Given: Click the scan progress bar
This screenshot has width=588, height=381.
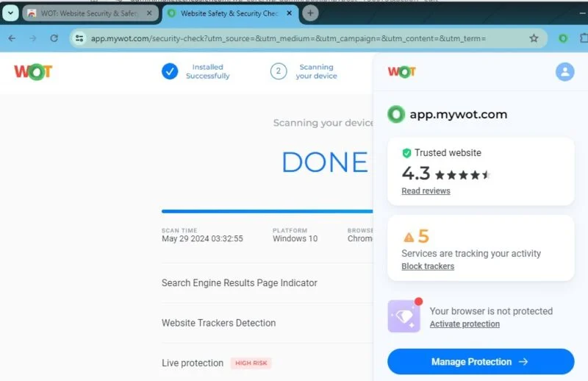Looking at the screenshot, I should [267, 211].
